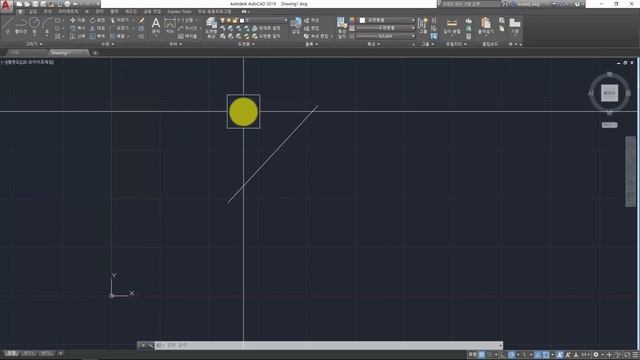Toggle polar tracking in status bar
The image size is (640, 360).
(x=511, y=355)
